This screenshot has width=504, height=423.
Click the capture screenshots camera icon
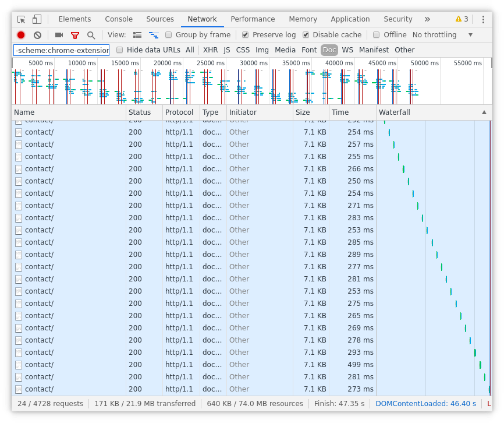click(59, 35)
